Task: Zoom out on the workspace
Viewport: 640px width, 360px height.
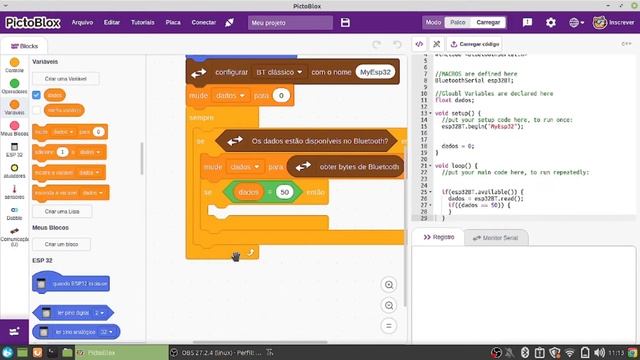Action: (389, 305)
